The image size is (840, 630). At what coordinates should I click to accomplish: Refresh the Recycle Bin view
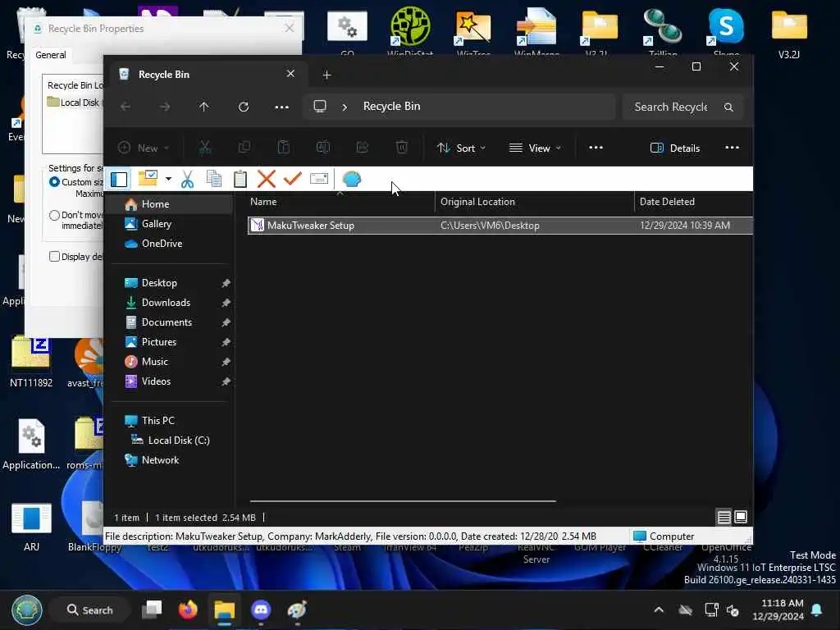tap(244, 107)
